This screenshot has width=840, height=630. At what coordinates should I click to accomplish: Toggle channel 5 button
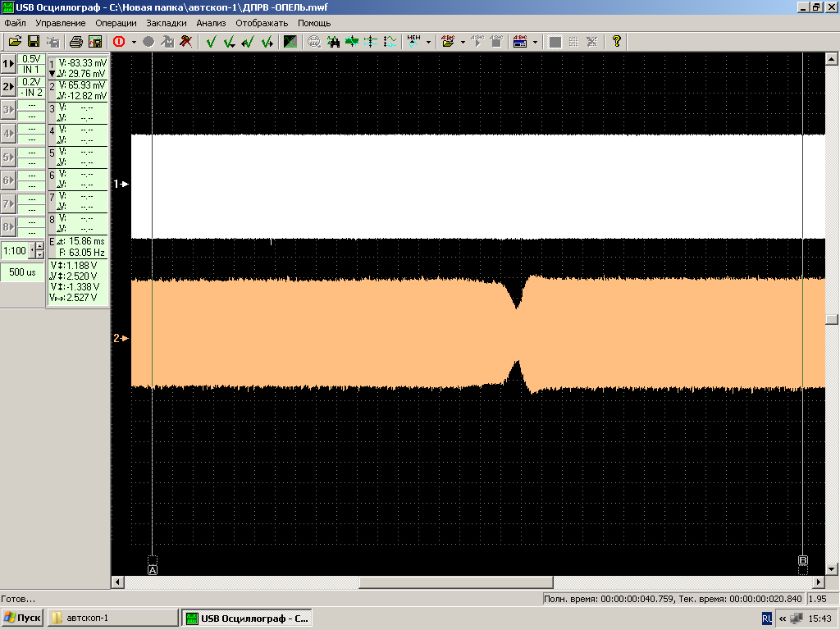[8, 157]
